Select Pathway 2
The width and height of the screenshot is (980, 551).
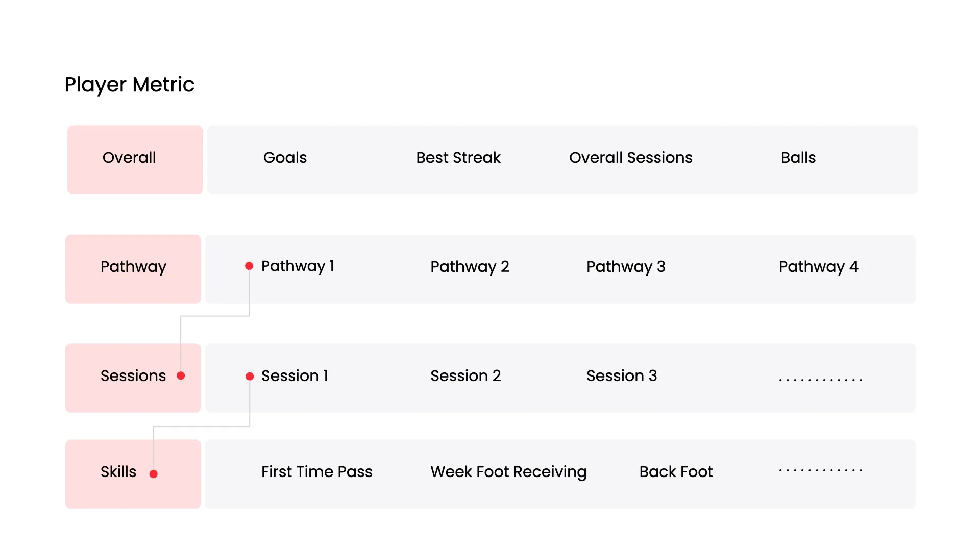470,267
